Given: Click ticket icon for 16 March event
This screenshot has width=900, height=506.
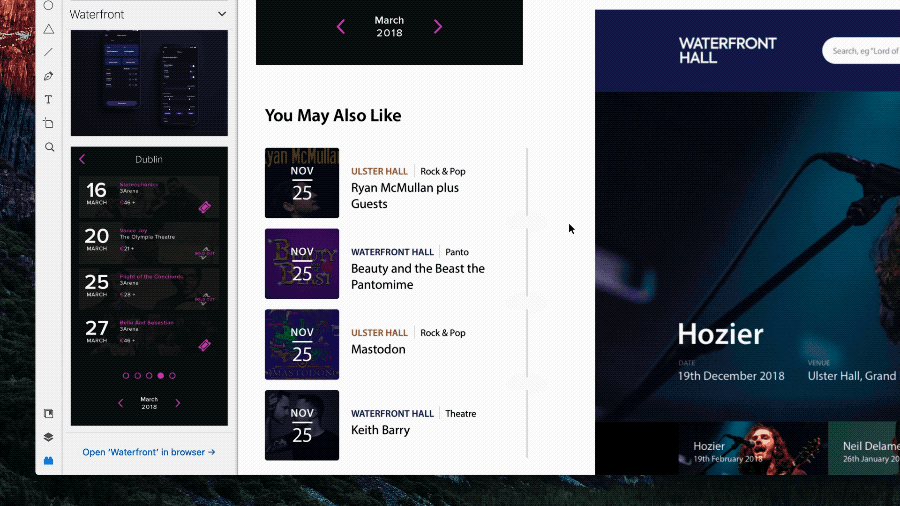Looking at the screenshot, I should [x=204, y=207].
